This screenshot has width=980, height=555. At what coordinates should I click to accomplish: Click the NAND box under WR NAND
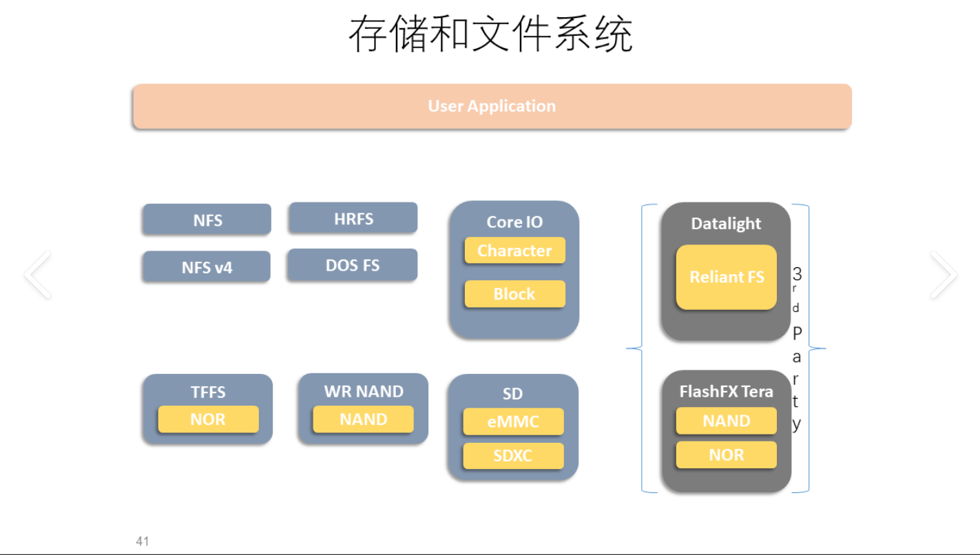click(x=364, y=419)
